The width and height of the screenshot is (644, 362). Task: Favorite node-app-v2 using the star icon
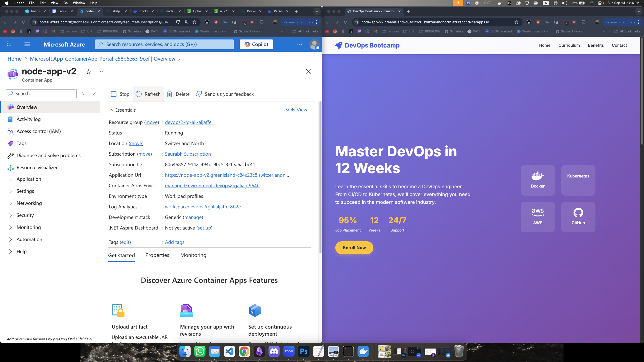click(x=88, y=72)
